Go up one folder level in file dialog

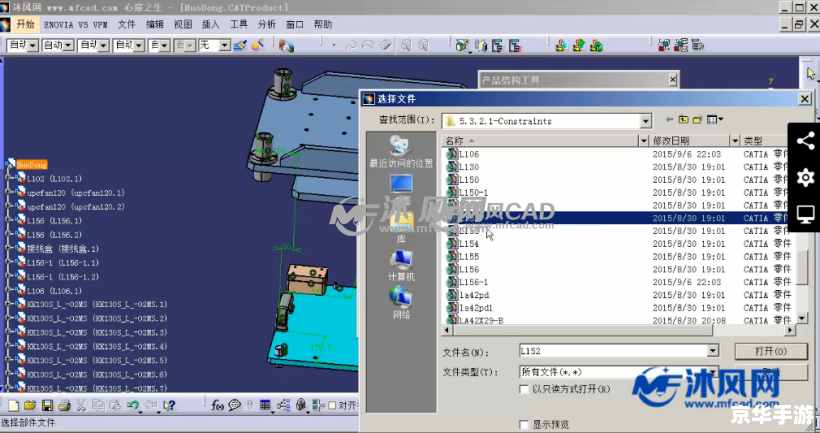[684, 120]
